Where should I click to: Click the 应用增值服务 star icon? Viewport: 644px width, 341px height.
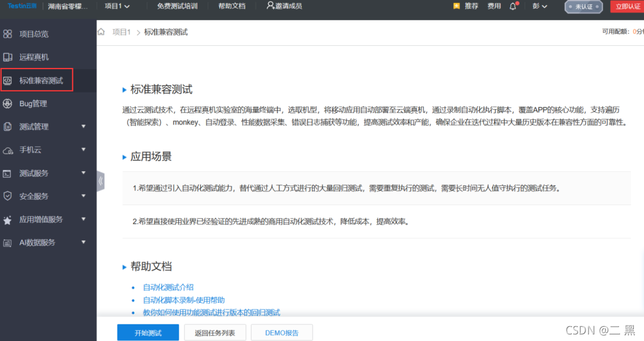(x=7, y=220)
